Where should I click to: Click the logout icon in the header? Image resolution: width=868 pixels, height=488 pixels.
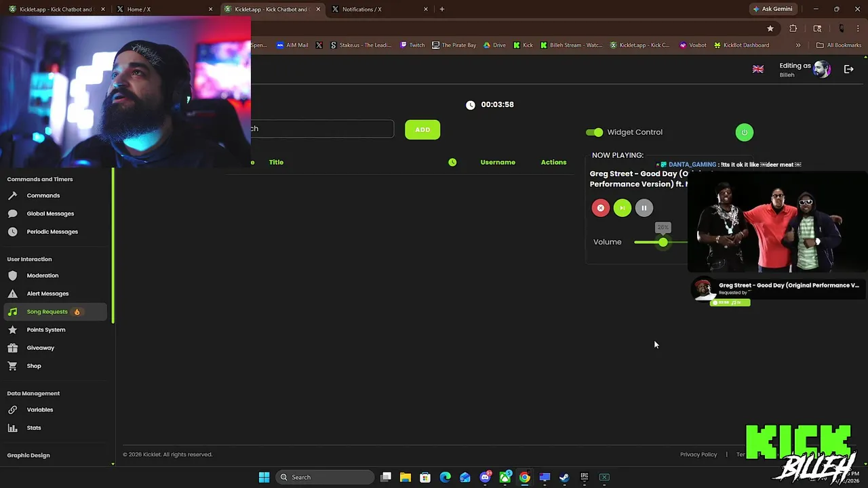[x=848, y=69]
